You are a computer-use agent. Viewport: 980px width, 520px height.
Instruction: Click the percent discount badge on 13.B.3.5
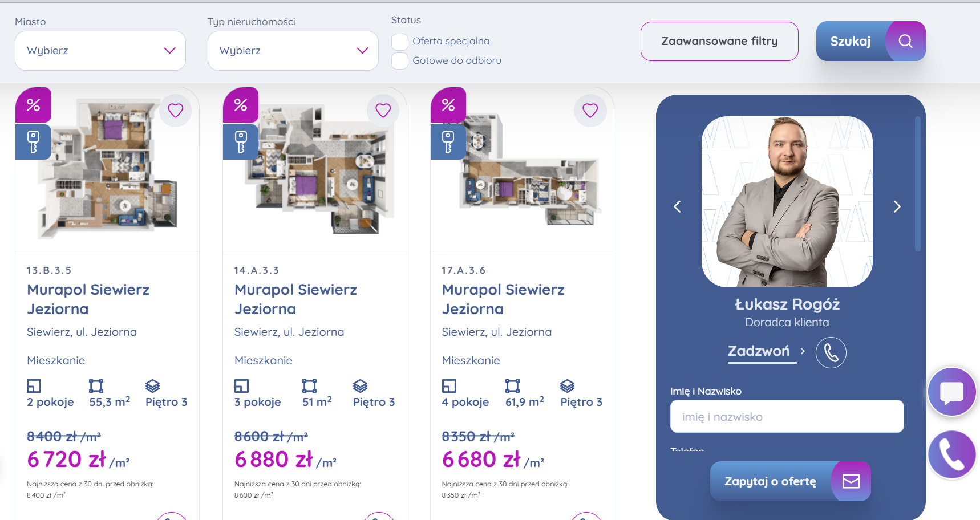pos(33,105)
